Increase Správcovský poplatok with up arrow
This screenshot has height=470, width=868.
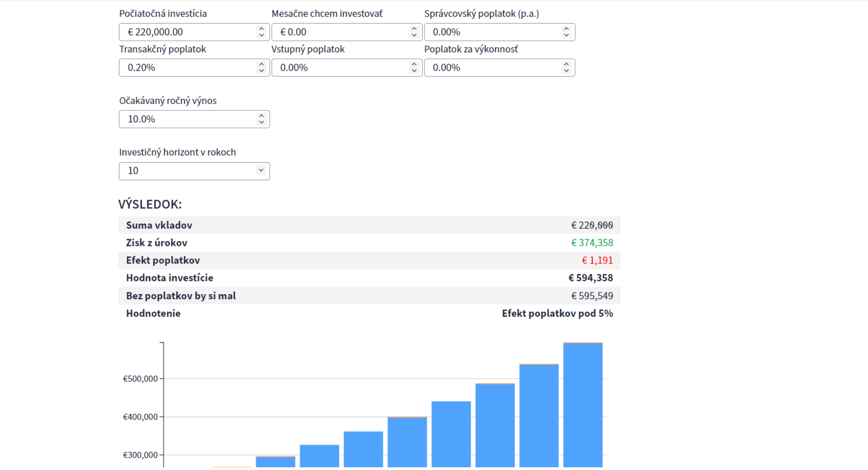(566, 29)
